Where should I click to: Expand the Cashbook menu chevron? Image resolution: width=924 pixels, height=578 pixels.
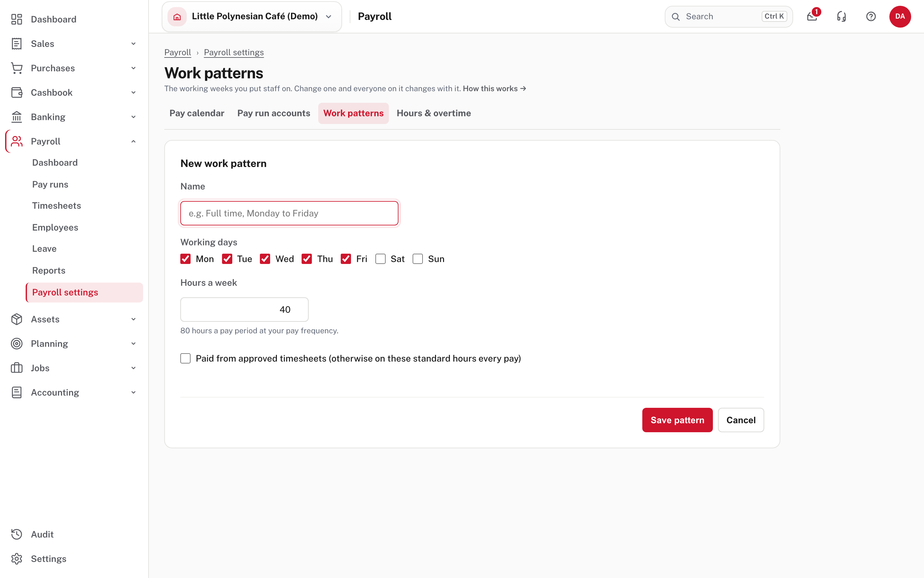point(133,92)
